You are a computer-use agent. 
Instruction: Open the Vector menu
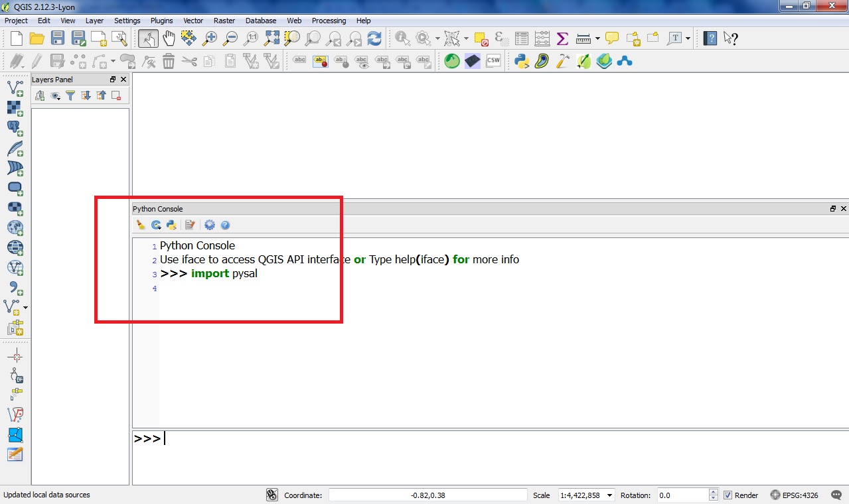tap(193, 21)
